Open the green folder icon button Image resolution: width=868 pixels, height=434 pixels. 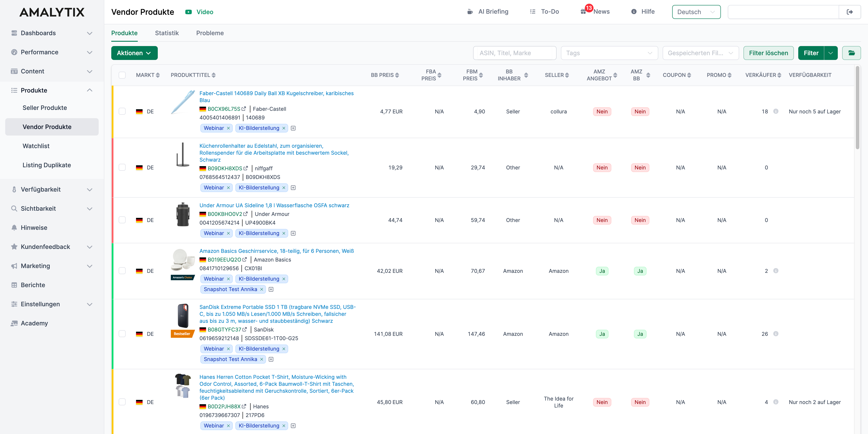click(x=851, y=53)
